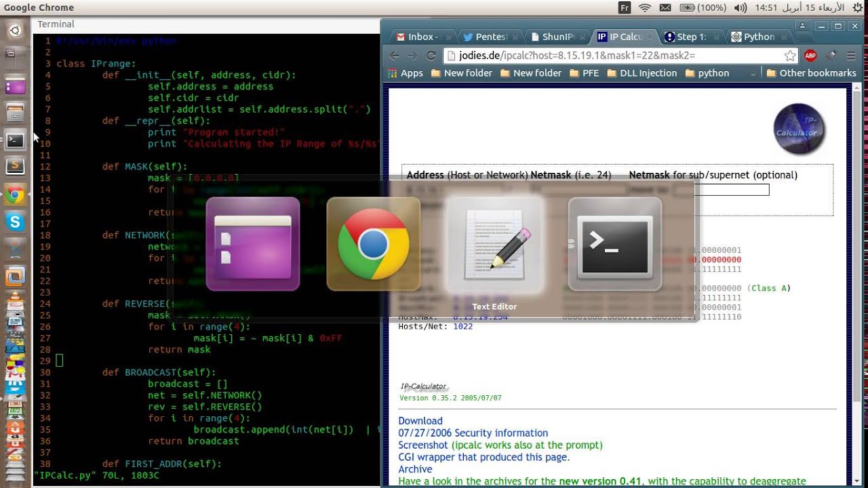The image size is (868, 488).
Task: Open the system gear menu in the top panel
Action: (x=857, y=7)
